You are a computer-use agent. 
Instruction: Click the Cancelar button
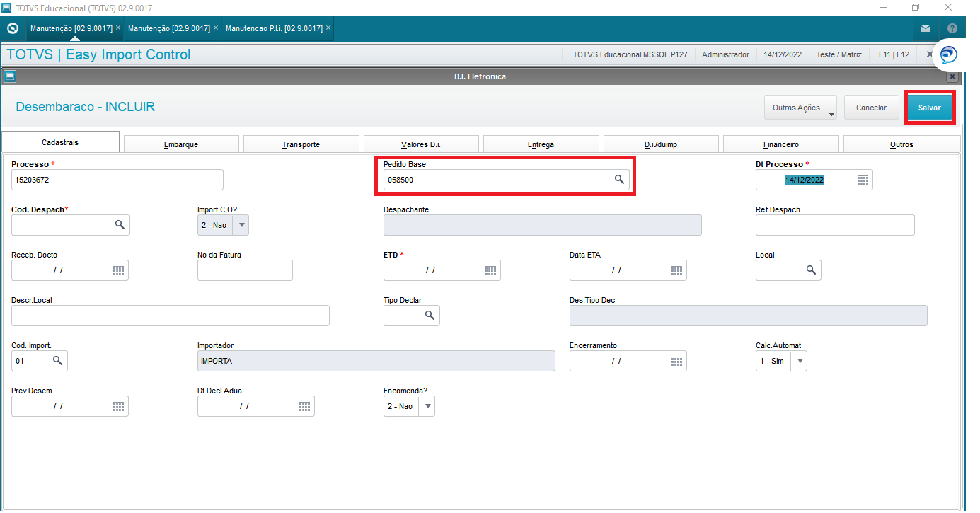click(x=871, y=108)
